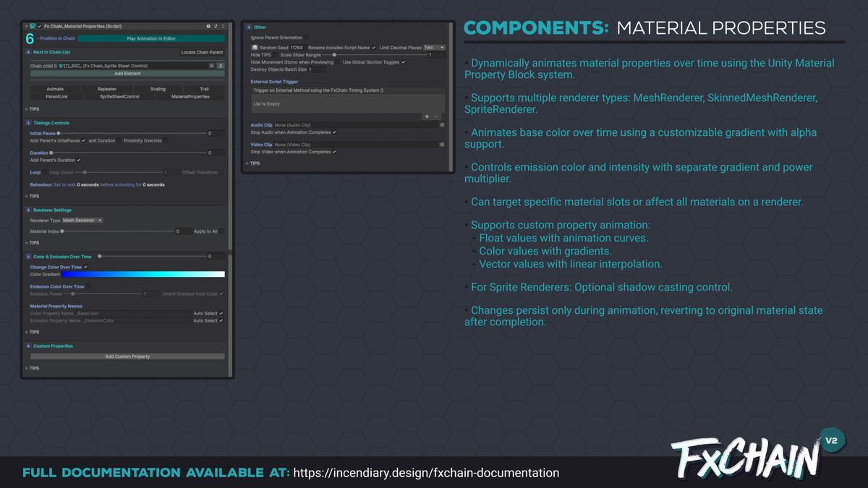
Task: Select the Scaling component button
Action: (158, 89)
